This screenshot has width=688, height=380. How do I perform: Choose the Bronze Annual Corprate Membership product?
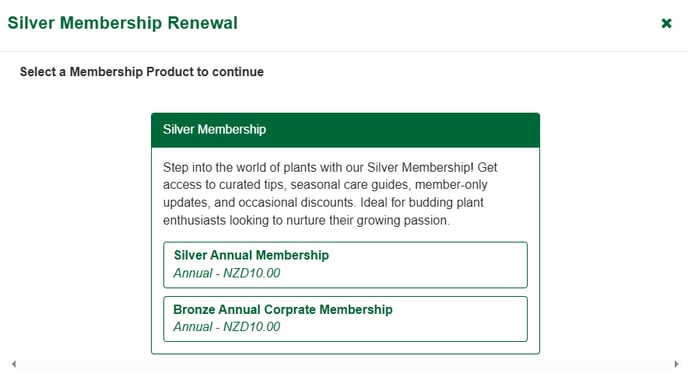pyautogui.click(x=345, y=319)
